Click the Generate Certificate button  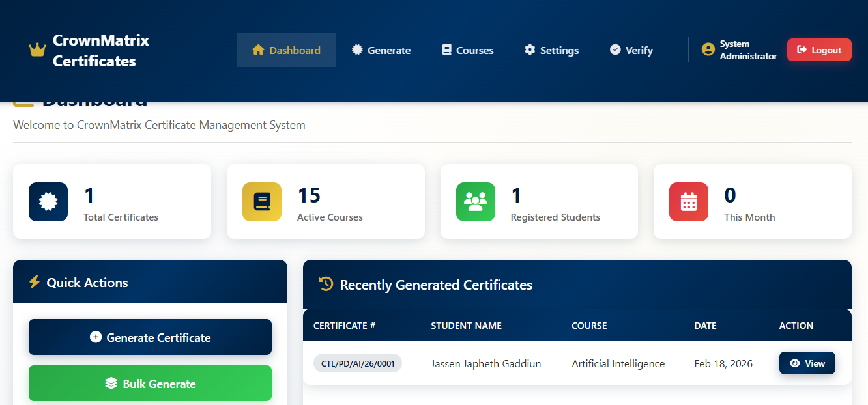point(150,337)
